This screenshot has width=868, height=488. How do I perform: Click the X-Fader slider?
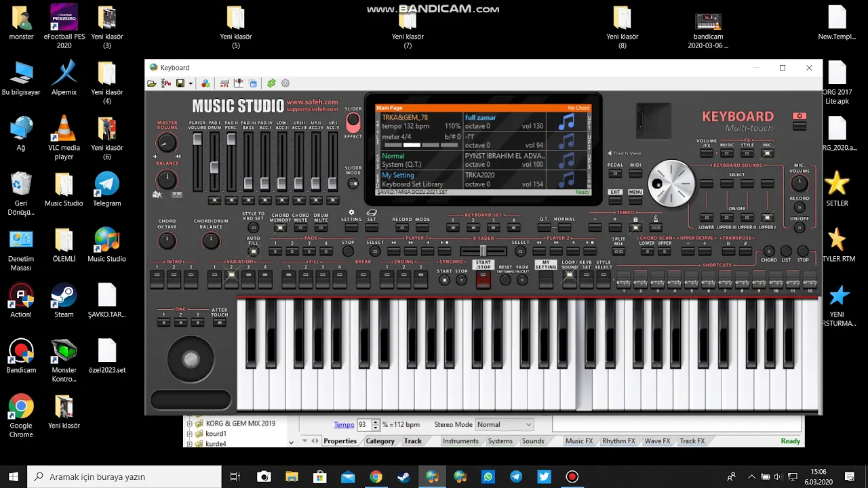483,251
